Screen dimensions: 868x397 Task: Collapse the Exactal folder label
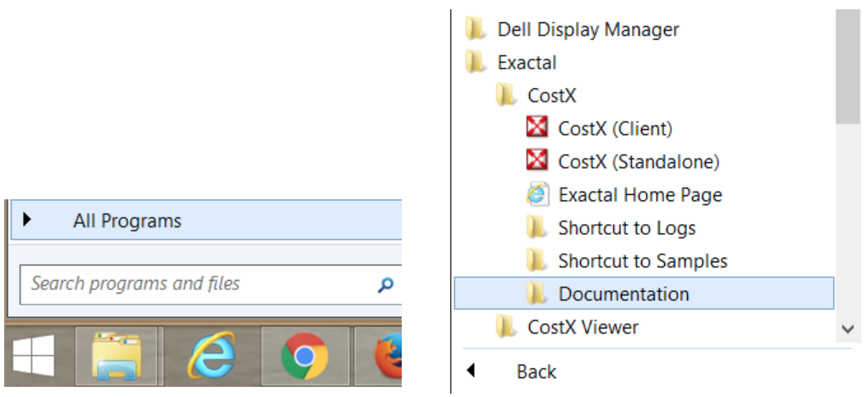coord(527,62)
